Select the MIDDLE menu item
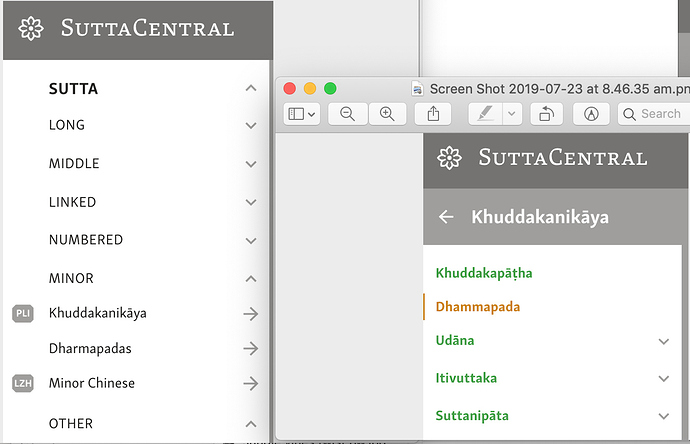Image resolution: width=690 pixels, height=444 pixels. coord(74,163)
